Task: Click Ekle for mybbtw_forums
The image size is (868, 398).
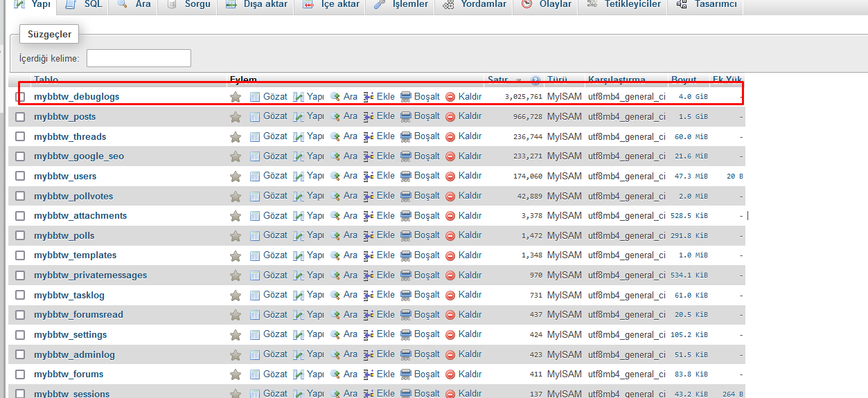Action: point(379,374)
